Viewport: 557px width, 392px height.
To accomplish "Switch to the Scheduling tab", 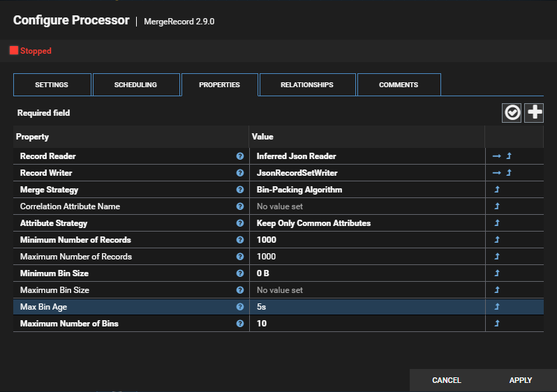I will [x=136, y=85].
